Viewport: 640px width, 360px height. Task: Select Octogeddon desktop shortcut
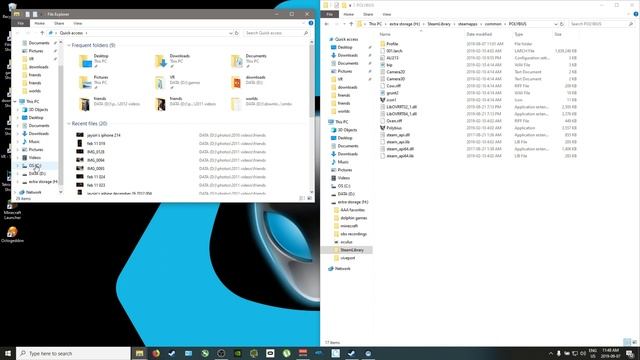(x=12, y=235)
